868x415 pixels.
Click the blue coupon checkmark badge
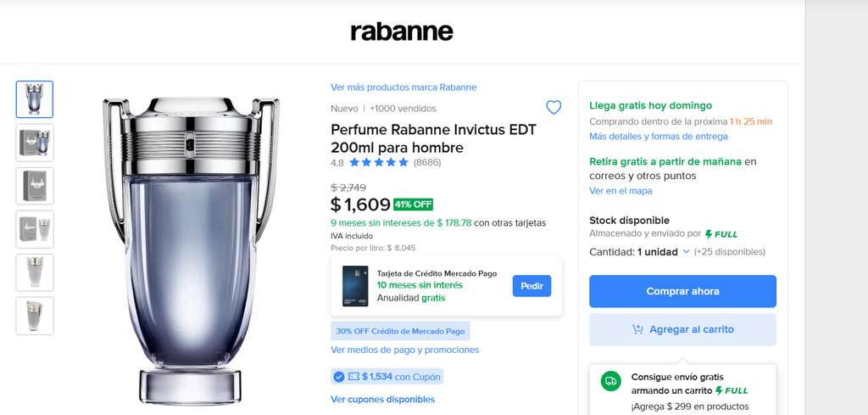(339, 377)
